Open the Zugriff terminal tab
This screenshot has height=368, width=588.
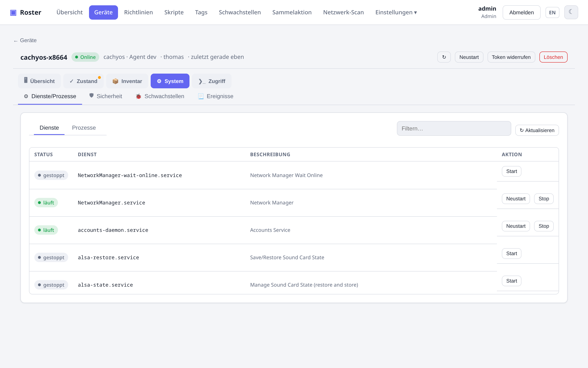pyautogui.click(x=212, y=81)
